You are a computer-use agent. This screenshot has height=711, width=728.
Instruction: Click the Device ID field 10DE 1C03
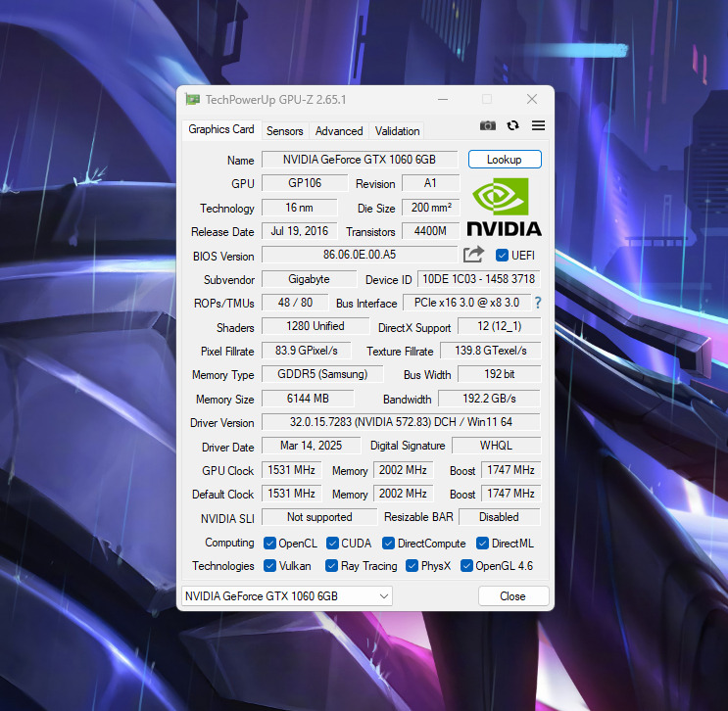[479, 279]
